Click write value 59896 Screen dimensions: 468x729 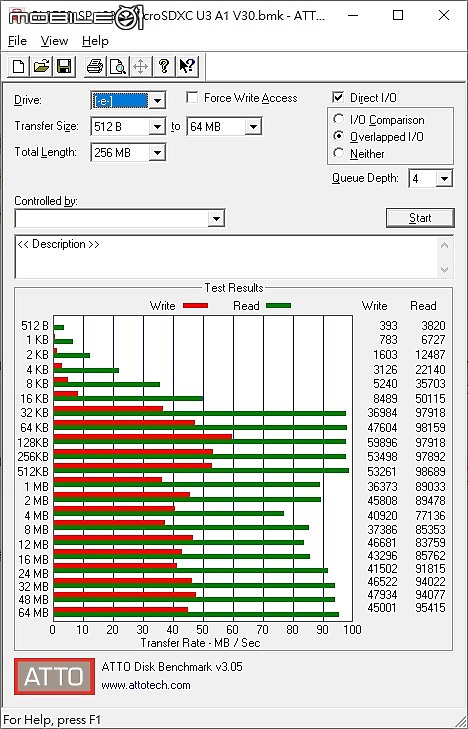(x=382, y=442)
